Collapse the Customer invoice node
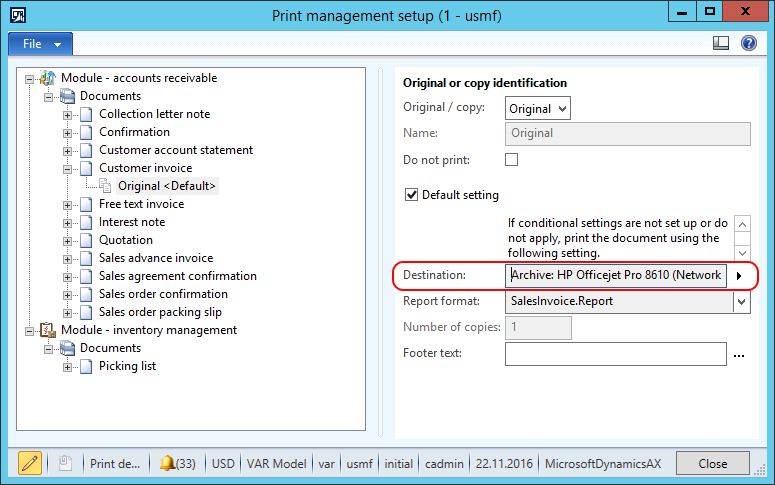 pyautogui.click(x=68, y=169)
